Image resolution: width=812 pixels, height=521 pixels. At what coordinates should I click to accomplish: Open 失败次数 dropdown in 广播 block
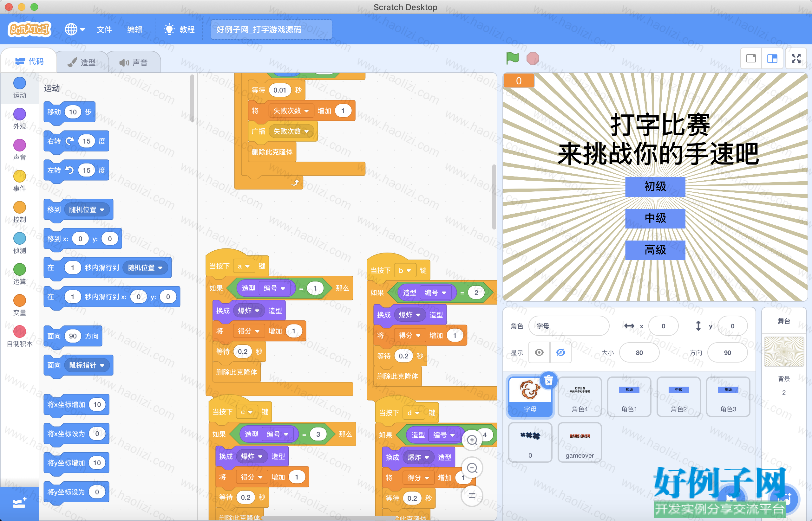click(x=291, y=131)
